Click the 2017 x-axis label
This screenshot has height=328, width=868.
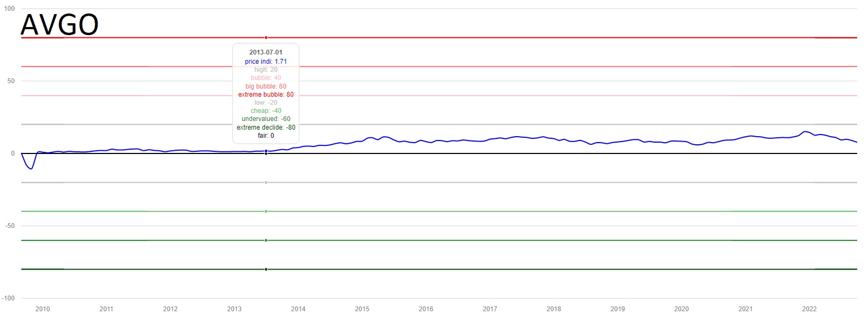point(490,309)
